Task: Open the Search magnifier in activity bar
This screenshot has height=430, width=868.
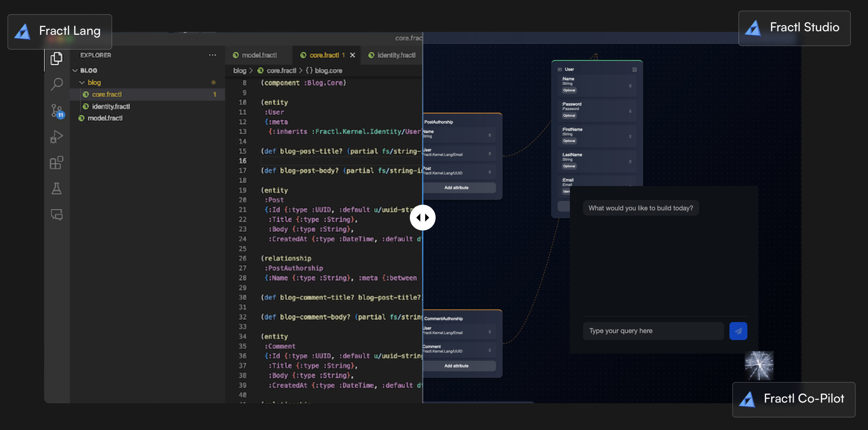Action: pyautogui.click(x=57, y=84)
